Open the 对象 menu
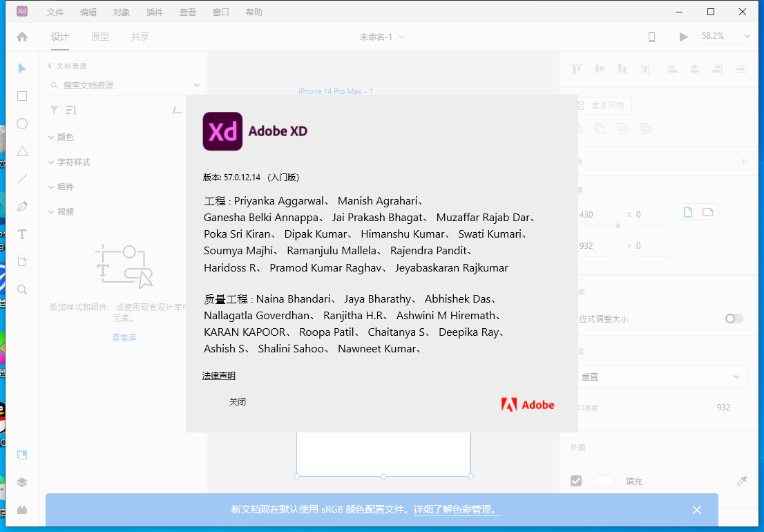 click(x=121, y=12)
